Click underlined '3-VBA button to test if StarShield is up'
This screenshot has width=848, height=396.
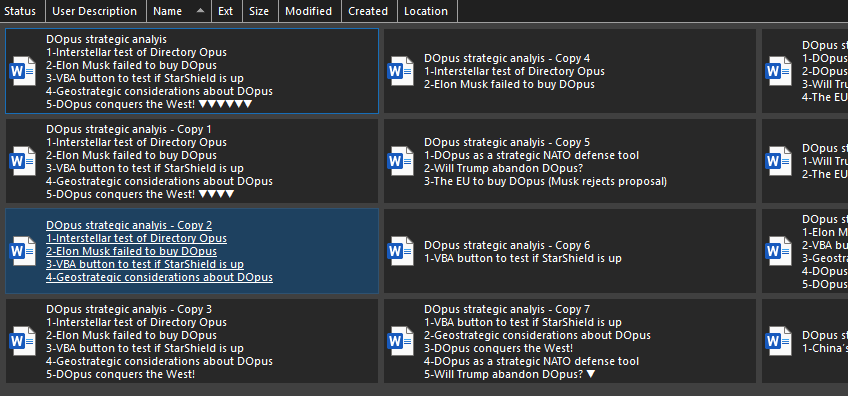pos(144,265)
